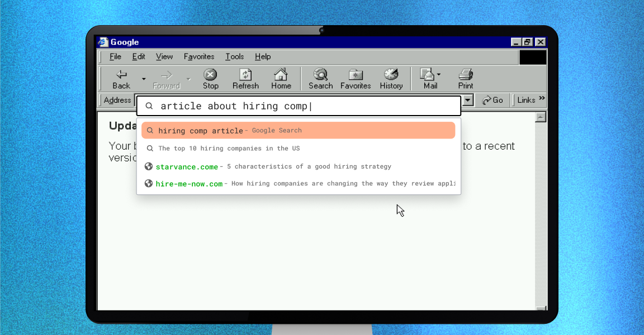Open the address bar dropdown arrow
The height and width of the screenshot is (335, 644).
[x=468, y=100]
